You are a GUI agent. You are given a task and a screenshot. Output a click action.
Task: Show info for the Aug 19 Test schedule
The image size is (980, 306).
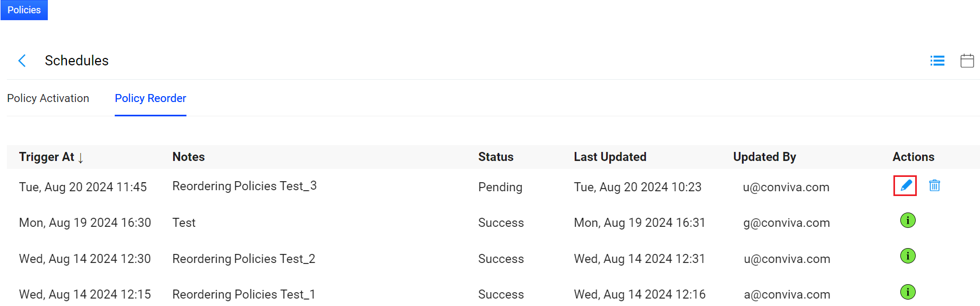click(x=908, y=220)
